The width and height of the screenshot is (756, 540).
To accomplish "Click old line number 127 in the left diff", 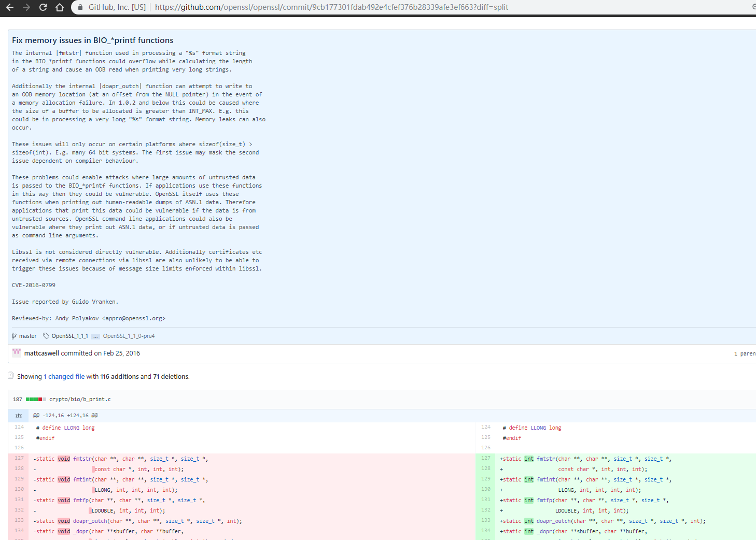I will (x=19, y=458).
